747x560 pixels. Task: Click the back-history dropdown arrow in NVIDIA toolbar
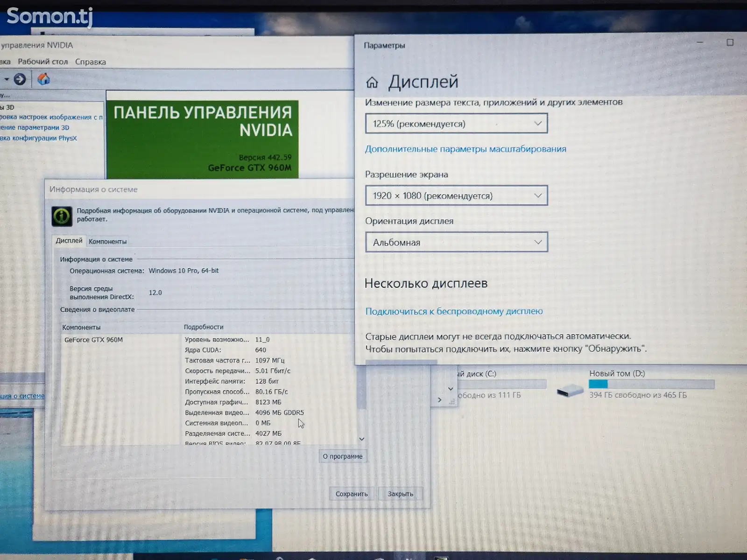tap(6, 79)
